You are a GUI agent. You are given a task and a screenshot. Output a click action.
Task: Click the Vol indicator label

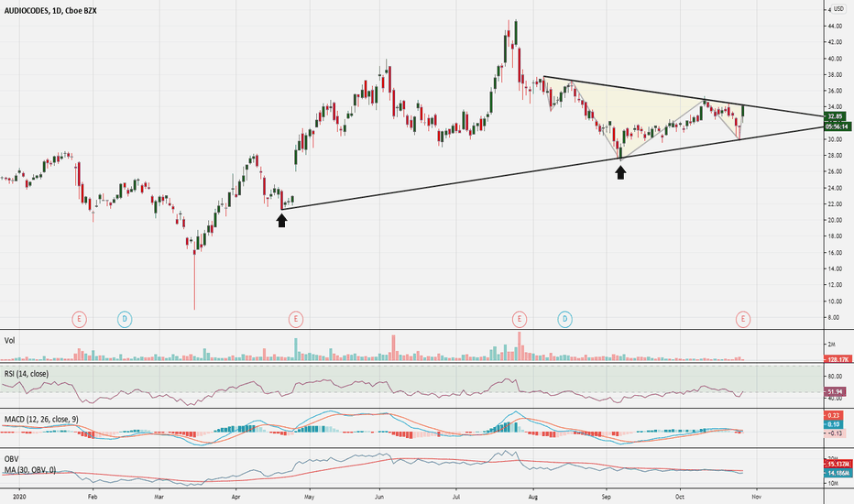tap(9, 341)
